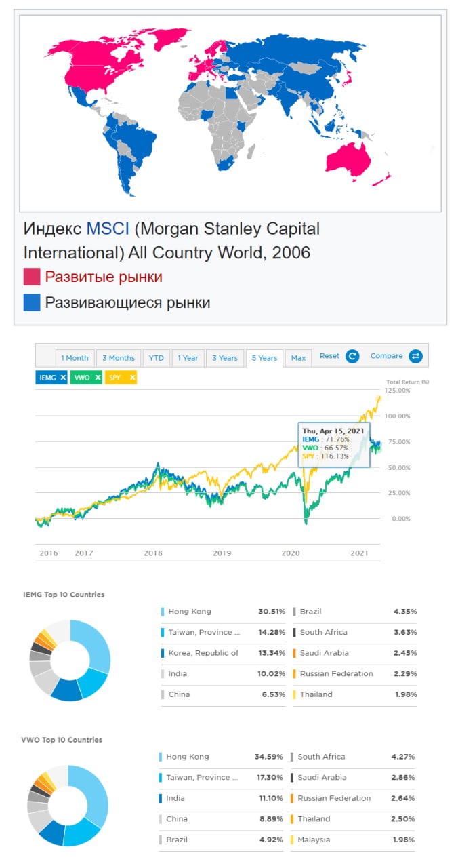The width and height of the screenshot is (458, 868).
Task: Click the pink developed markets swatch
Action: coord(32,277)
